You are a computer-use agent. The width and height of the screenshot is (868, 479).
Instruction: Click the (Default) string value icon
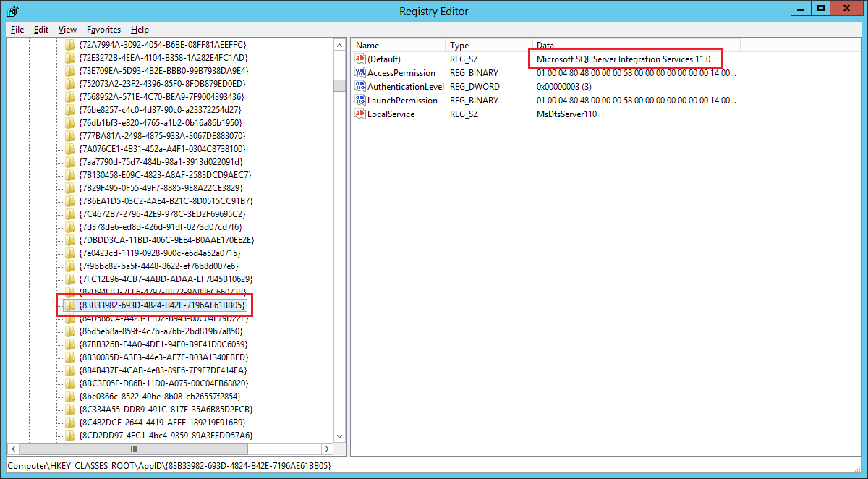359,59
